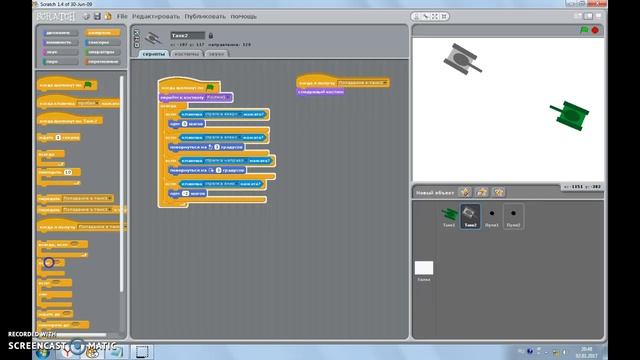This screenshot has width=640, height=360.
Task: Select the Танк2 gray tank sprite thumbnail
Action: click(x=470, y=216)
